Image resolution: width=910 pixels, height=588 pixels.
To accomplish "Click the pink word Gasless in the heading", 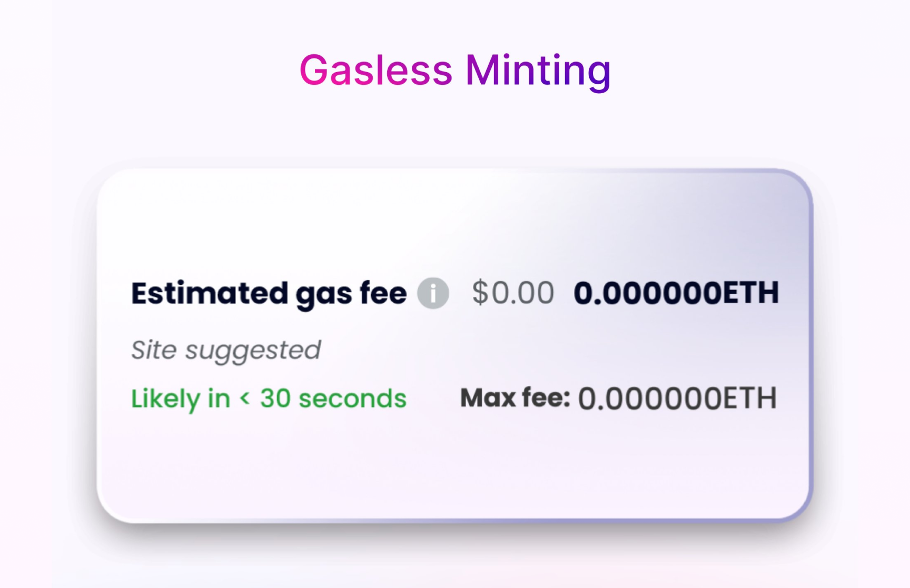I will pyautogui.click(x=375, y=71).
